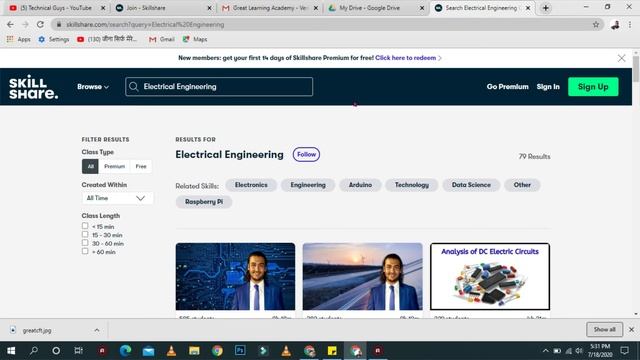The width and height of the screenshot is (640, 360).
Task: Switch to Technical Guys YouTube tab
Action: pyautogui.click(x=55, y=8)
